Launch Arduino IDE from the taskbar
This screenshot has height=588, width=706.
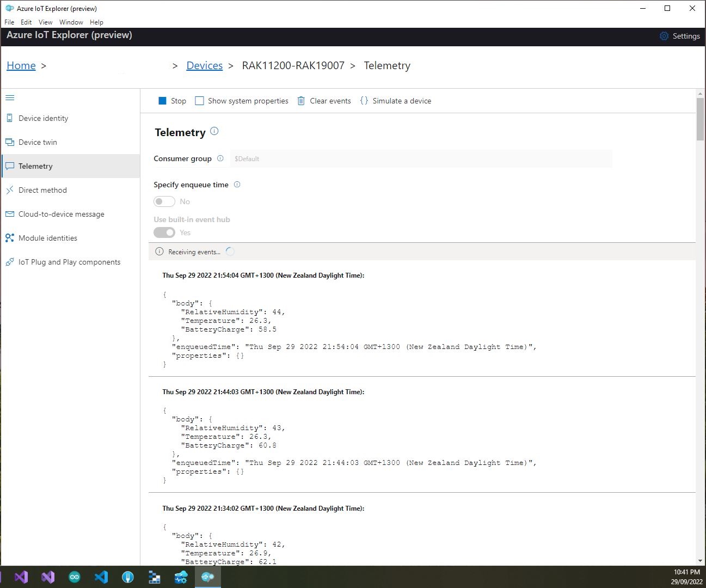75,577
